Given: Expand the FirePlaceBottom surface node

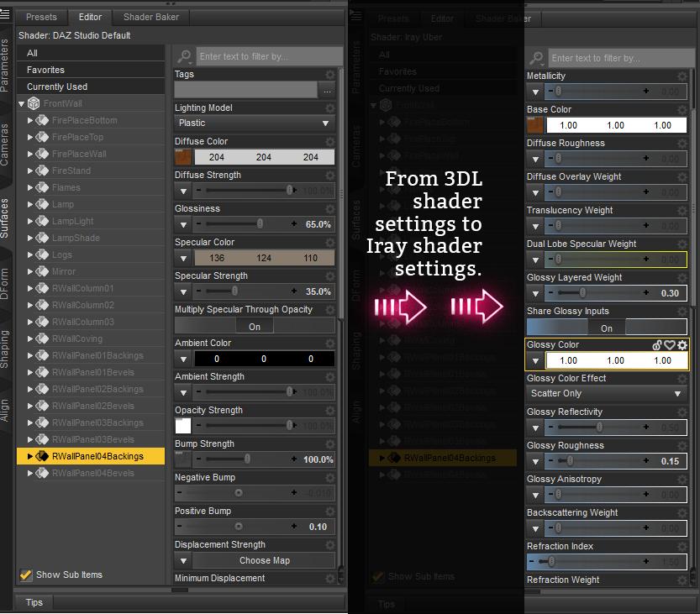Looking at the screenshot, I should point(30,120).
